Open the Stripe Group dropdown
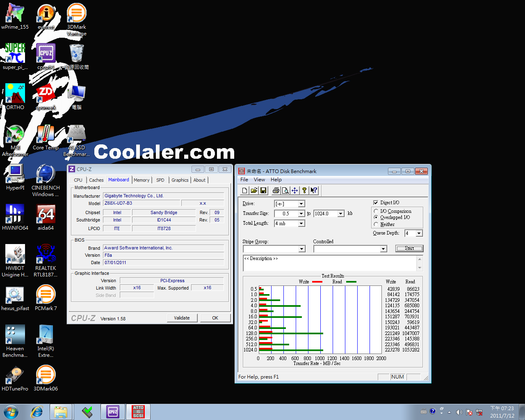This screenshot has width=525, height=420. tap(301, 249)
